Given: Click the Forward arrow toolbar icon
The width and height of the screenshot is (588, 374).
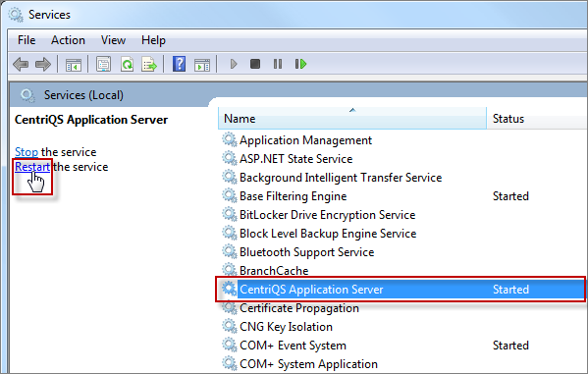Looking at the screenshot, I should click(x=43, y=64).
